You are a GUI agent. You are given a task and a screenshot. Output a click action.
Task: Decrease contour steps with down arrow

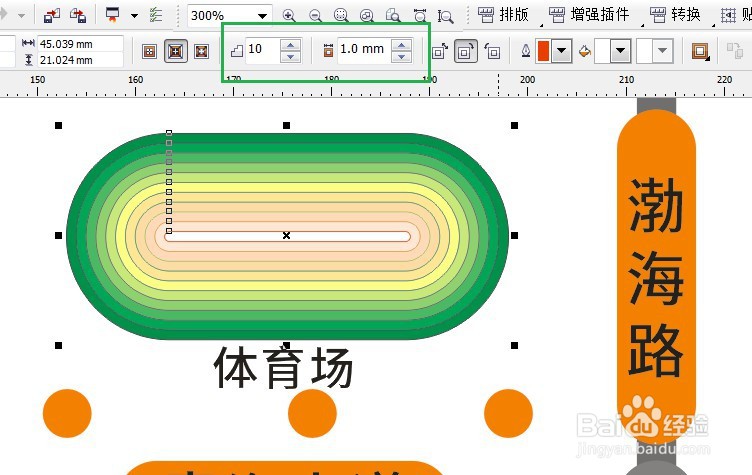pos(290,56)
